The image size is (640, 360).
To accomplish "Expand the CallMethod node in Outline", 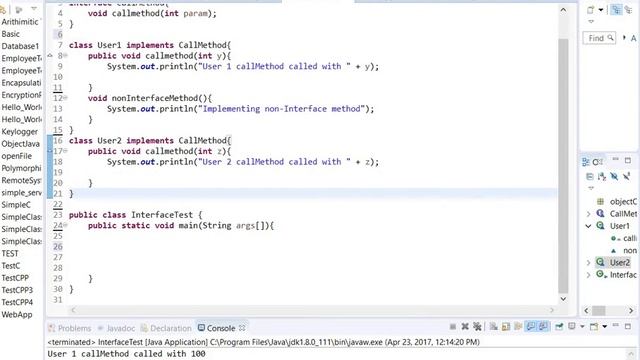I will tap(589, 214).
